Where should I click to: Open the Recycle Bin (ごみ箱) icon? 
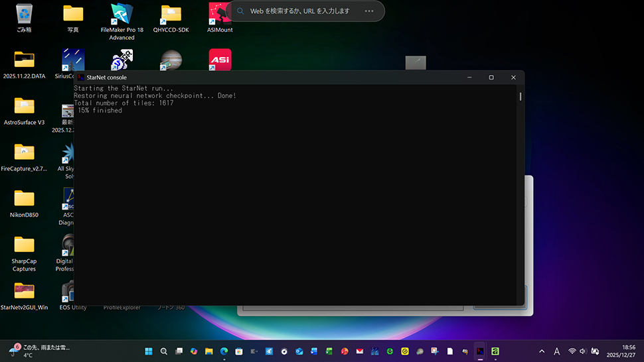click(25, 14)
